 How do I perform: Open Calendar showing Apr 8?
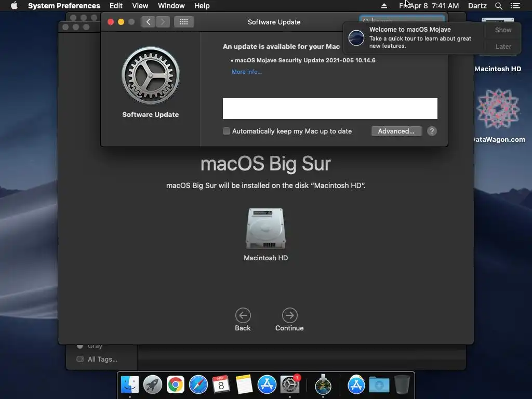[221, 385]
